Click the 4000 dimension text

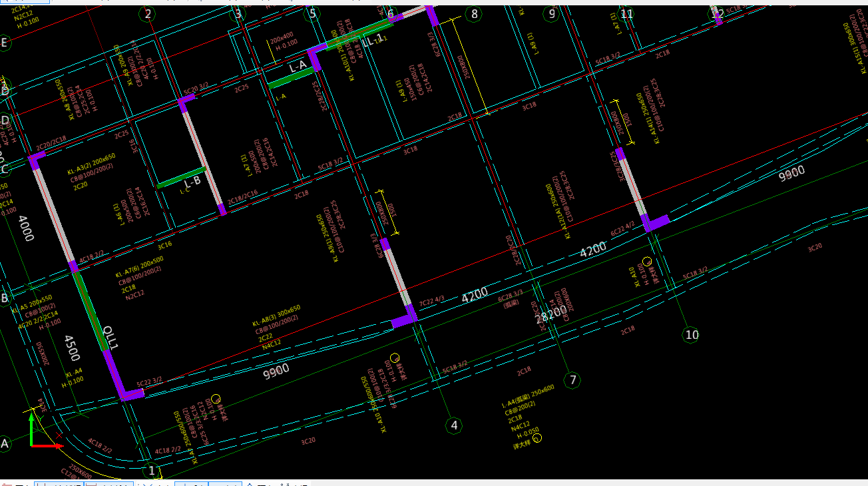pos(26,228)
